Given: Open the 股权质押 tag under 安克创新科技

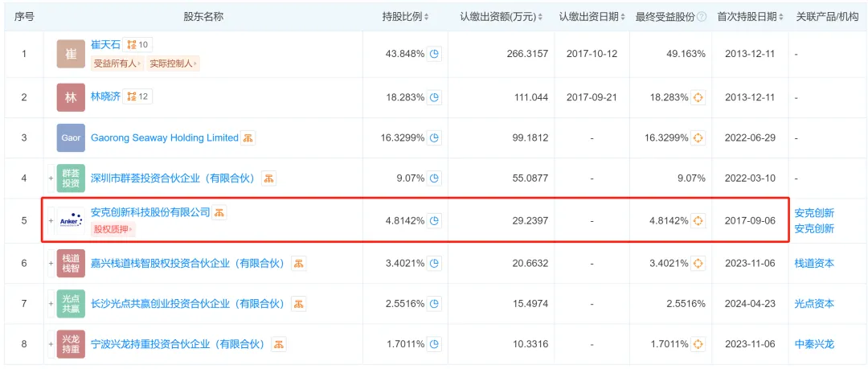Looking at the screenshot, I should [x=114, y=229].
